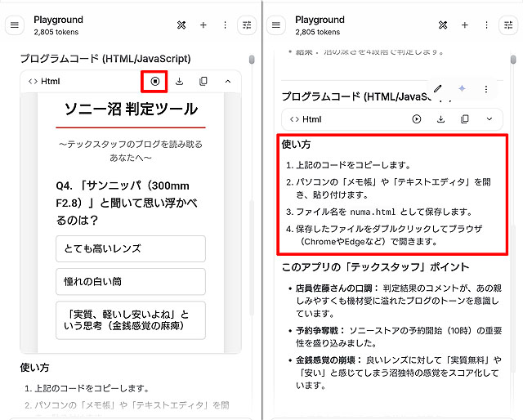Select the answer 'とても高いレンズ'
This screenshot has width=523, height=420.
[x=131, y=248]
